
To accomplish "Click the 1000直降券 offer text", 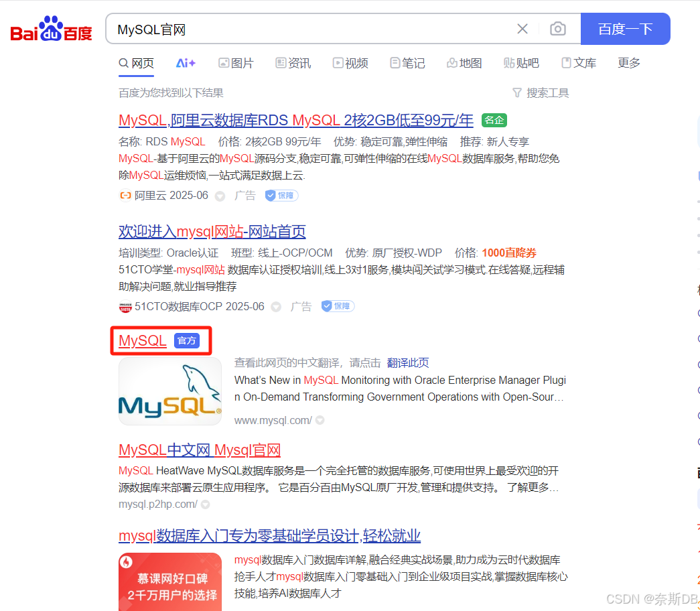I will (x=509, y=253).
